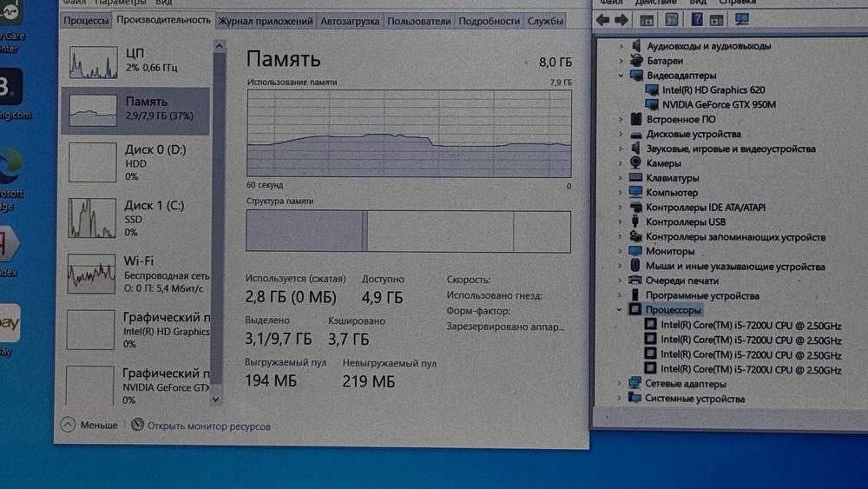Click the Структура памяти composition bar

click(x=409, y=232)
